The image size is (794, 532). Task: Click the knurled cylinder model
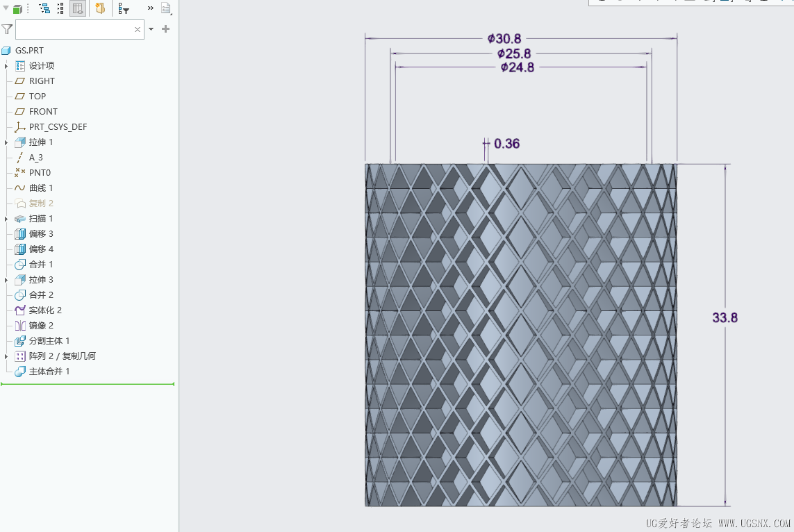[520, 335]
